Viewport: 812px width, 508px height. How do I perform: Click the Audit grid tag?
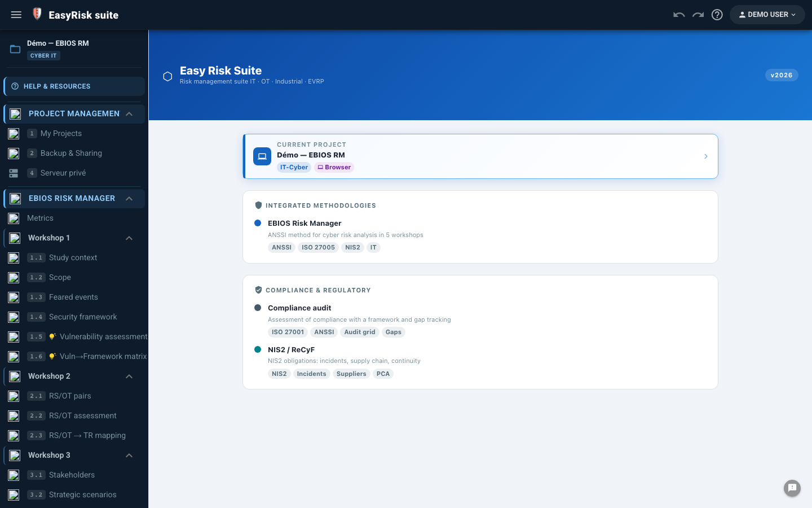(x=360, y=332)
